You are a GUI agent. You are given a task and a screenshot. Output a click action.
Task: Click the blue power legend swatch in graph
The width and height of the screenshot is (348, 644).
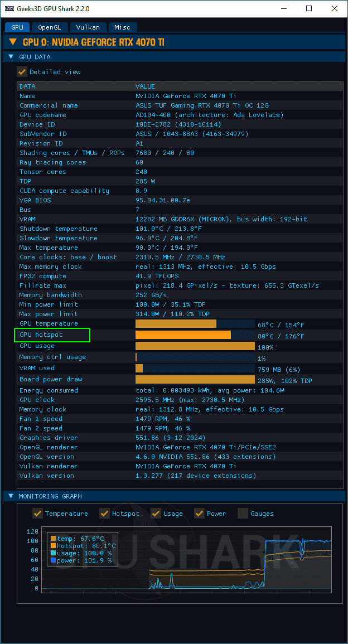[x=53, y=560]
